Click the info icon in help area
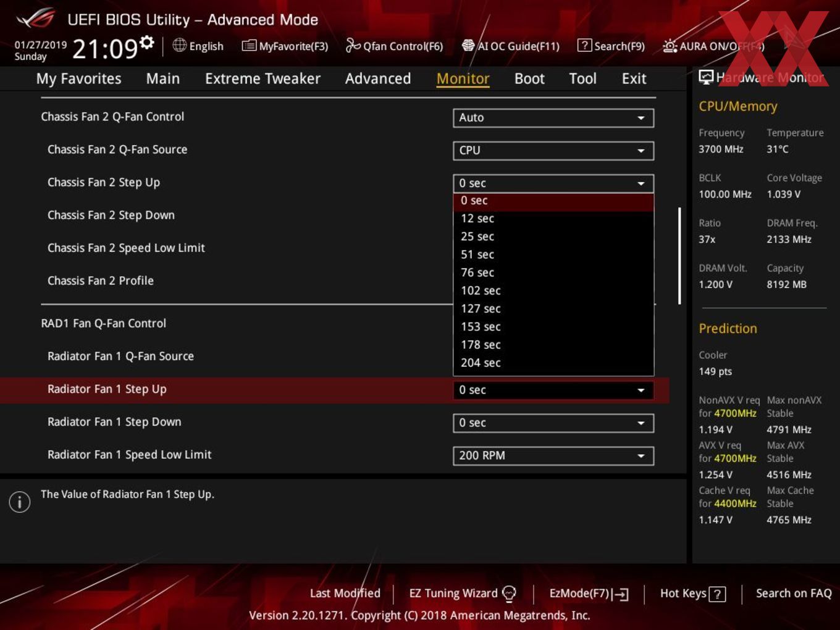The image size is (840, 630). [x=20, y=502]
